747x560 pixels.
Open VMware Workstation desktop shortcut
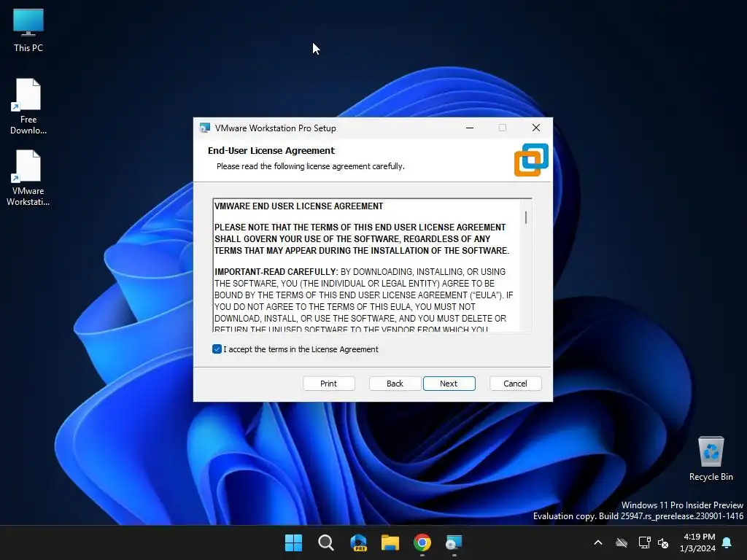tap(28, 178)
